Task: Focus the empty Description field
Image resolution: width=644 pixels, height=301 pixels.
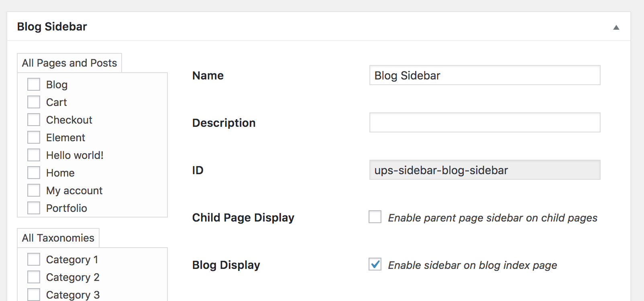Action: pos(485,123)
